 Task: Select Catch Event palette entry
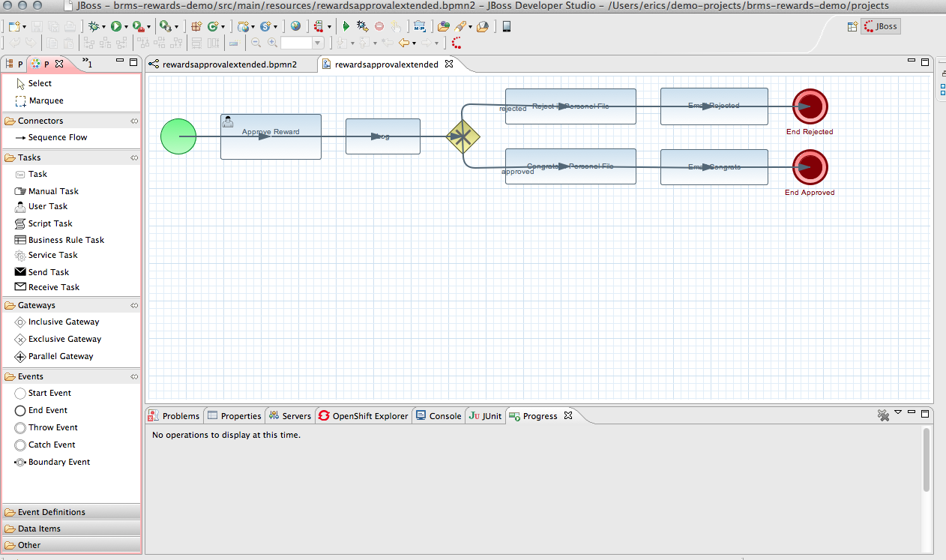point(46,445)
